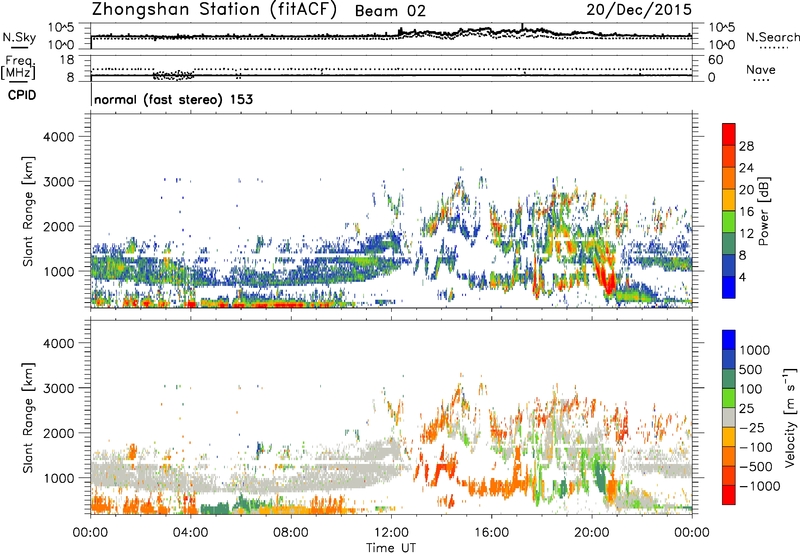Click the orange power colorbar segment near 20
The image size is (800, 554).
tap(729, 178)
